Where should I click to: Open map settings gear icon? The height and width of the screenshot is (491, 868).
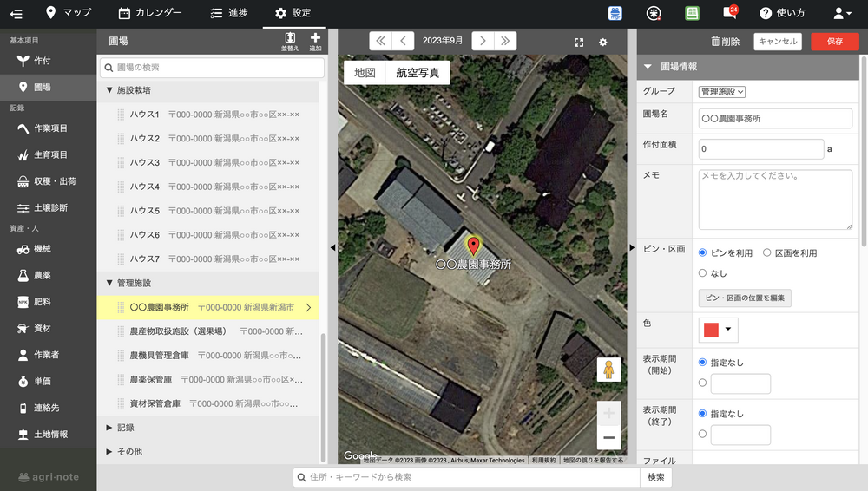(603, 42)
